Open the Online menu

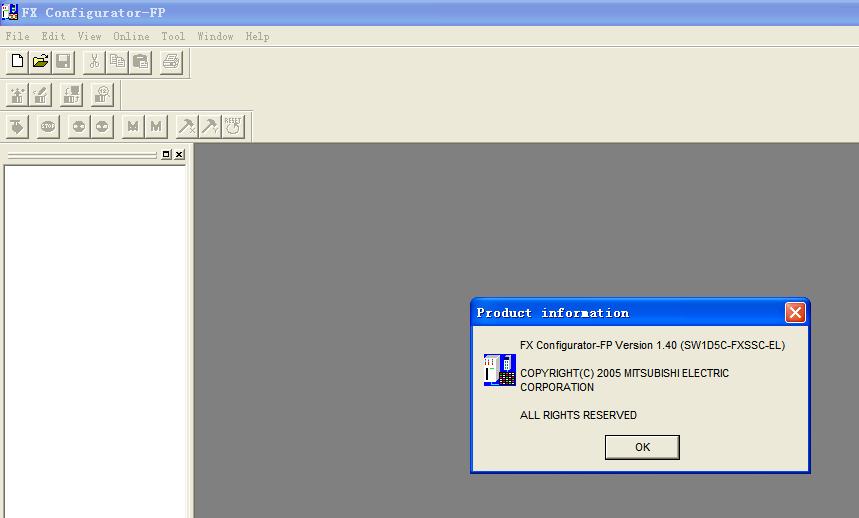131,36
